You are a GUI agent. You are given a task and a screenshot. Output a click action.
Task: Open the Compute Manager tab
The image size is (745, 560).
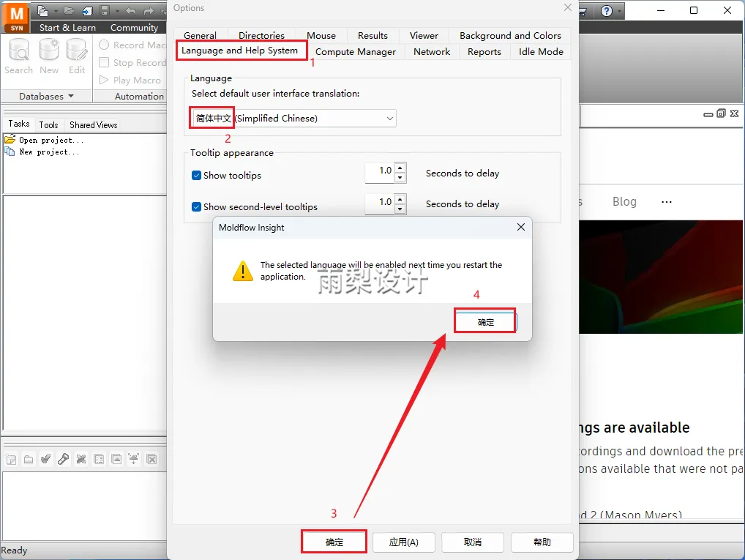tap(356, 52)
